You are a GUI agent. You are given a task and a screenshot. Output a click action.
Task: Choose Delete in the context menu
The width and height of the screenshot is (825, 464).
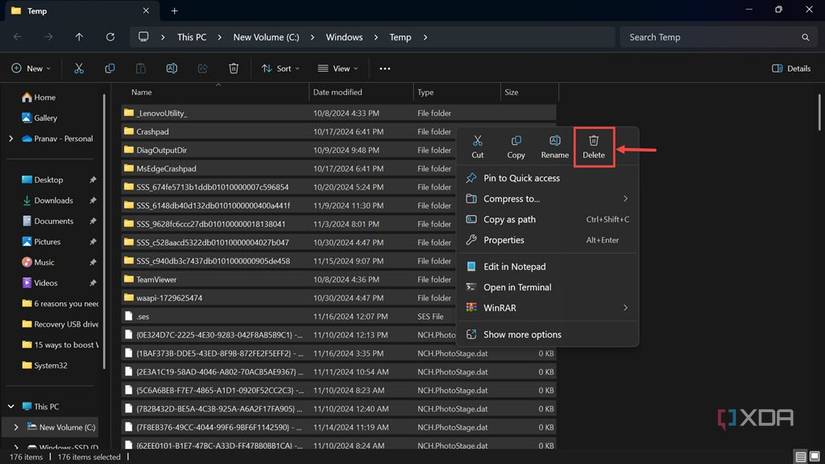(593, 147)
